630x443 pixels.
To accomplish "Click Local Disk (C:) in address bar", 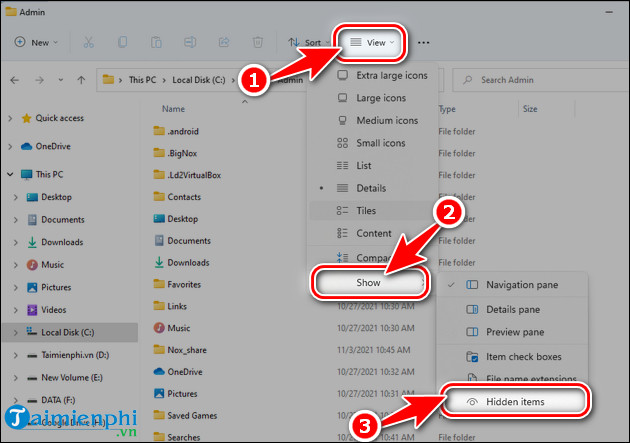I will click(199, 80).
